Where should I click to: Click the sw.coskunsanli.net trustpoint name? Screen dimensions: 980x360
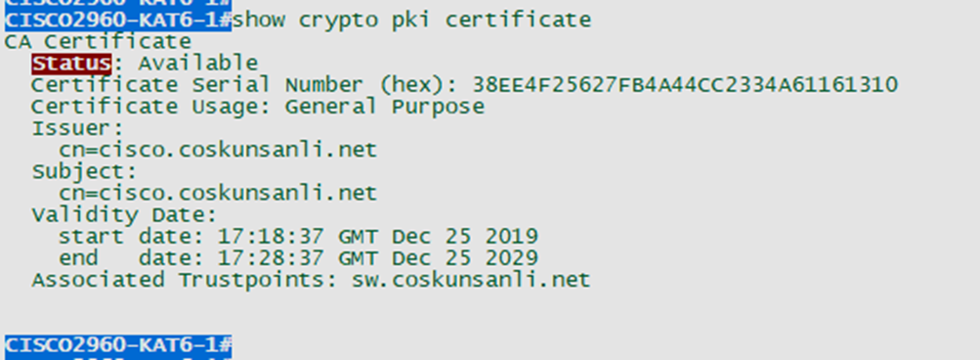471,280
